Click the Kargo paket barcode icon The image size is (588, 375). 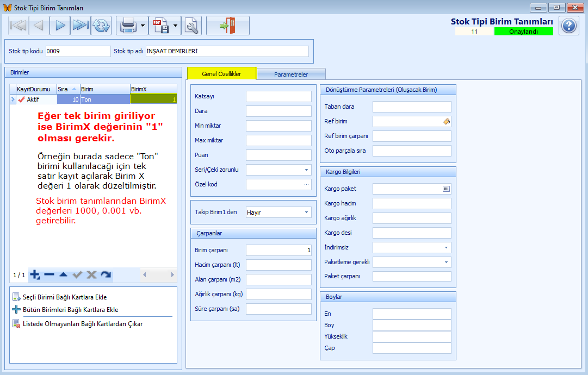click(x=446, y=189)
